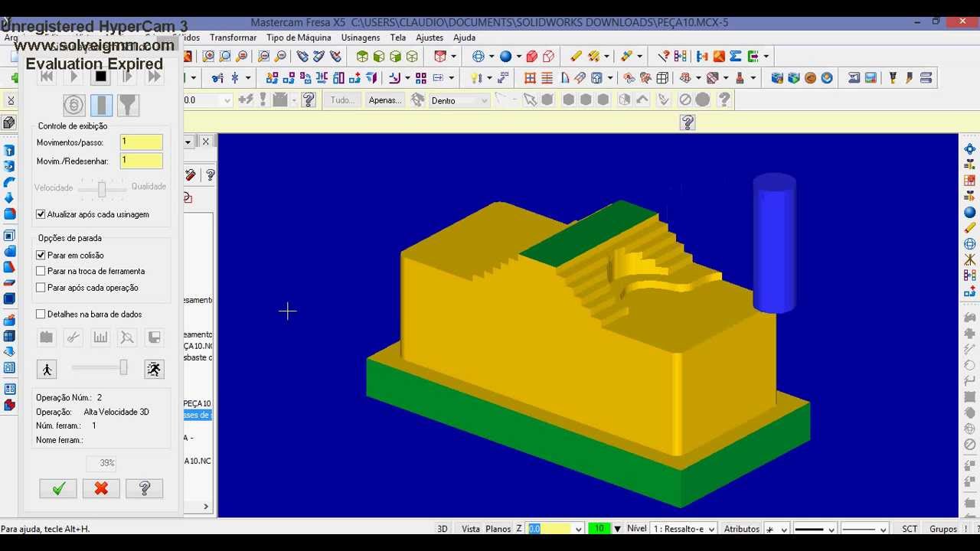Click the yellow pencil icon in right toolbar
This screenshot has height=551, width=980.
click(970, 228)
